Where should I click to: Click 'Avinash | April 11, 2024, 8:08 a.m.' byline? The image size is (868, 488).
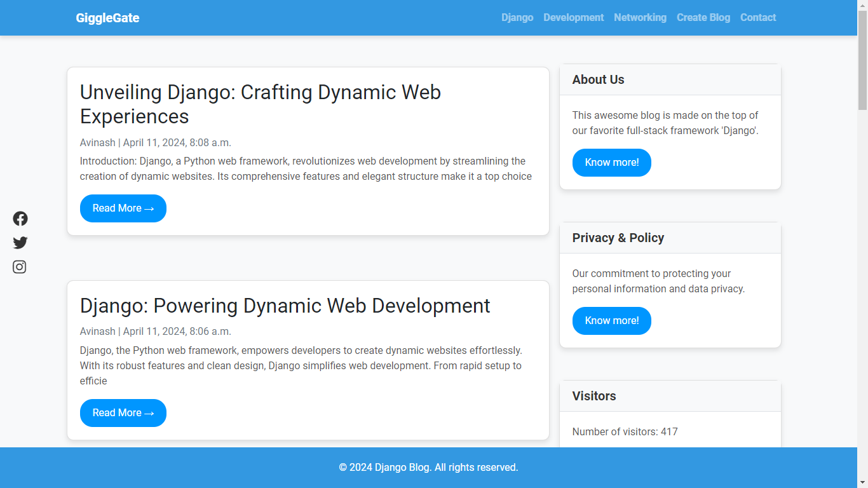coord(156,142)
